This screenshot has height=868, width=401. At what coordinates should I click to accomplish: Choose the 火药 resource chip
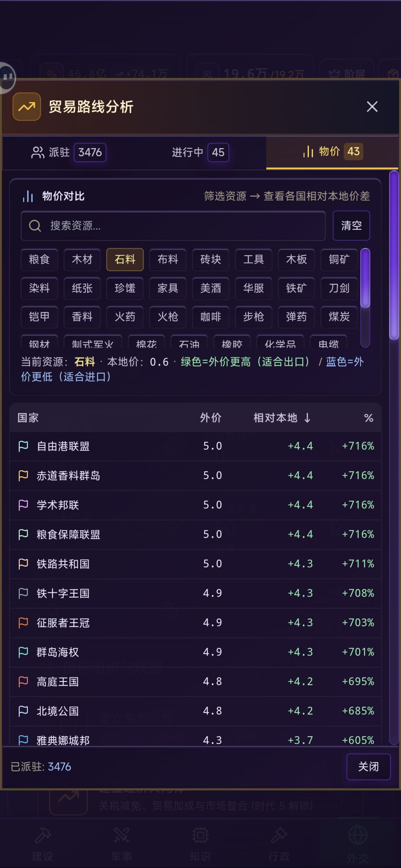[125, 317]
